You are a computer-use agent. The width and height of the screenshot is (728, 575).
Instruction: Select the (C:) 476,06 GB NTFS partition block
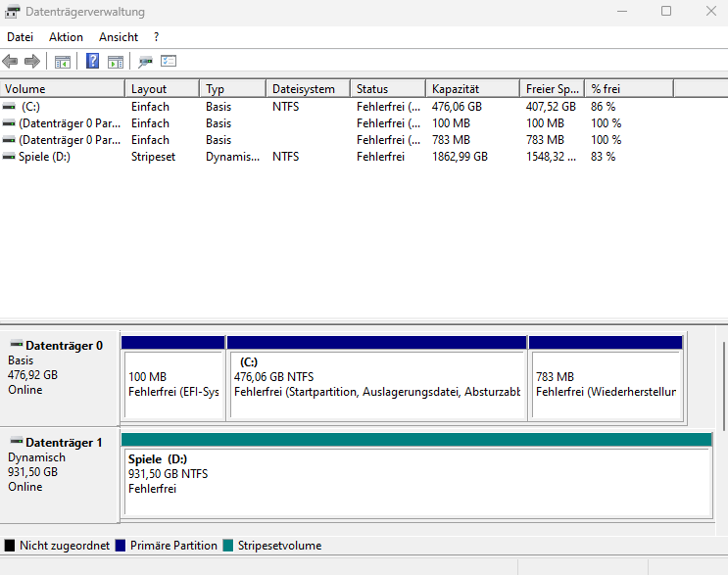377,378
